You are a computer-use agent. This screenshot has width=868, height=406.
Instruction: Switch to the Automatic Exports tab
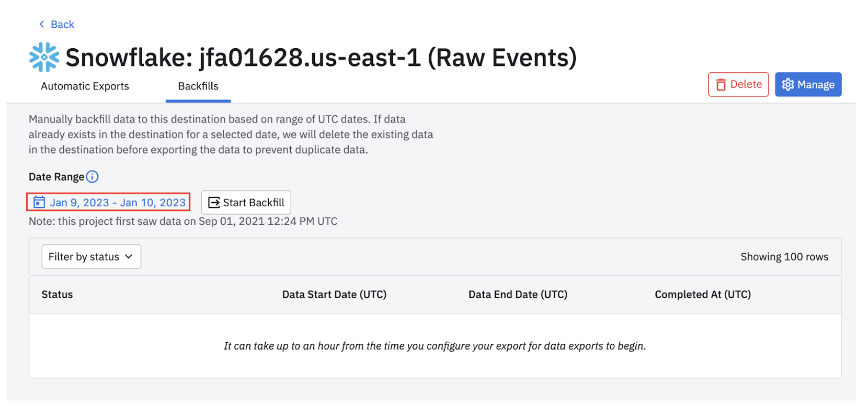coord(85,86)
